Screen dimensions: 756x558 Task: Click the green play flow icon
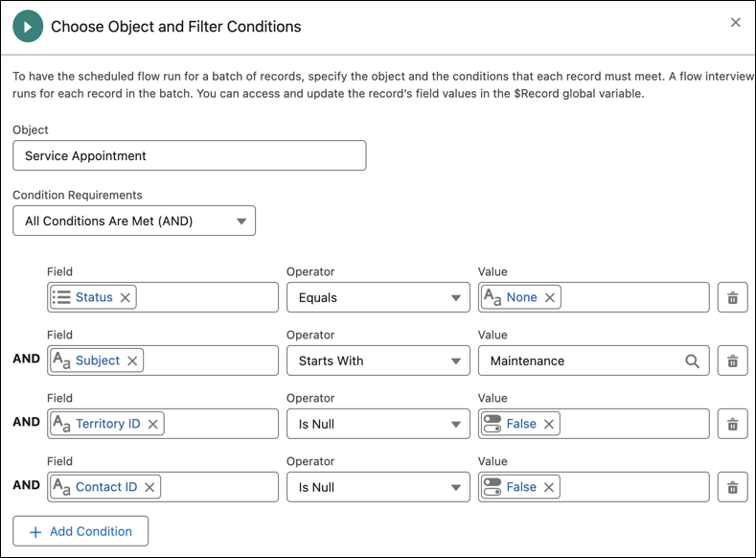click(x=28, y=27)
